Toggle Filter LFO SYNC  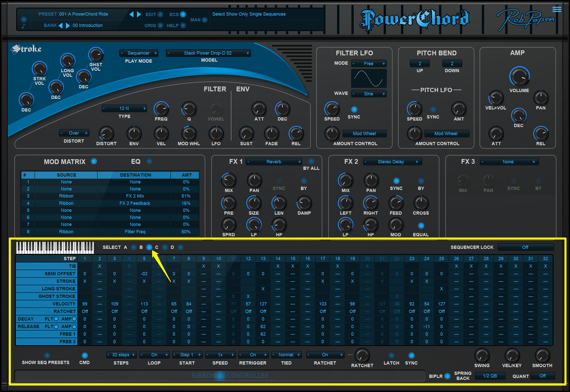354,109
